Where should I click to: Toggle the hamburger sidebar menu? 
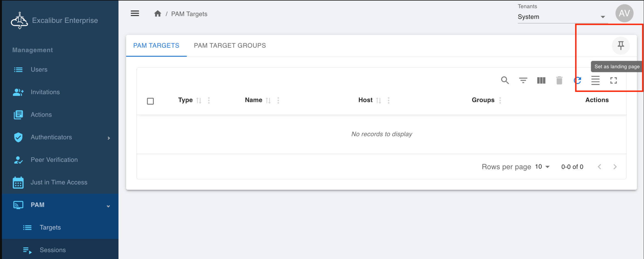(135, 13)
